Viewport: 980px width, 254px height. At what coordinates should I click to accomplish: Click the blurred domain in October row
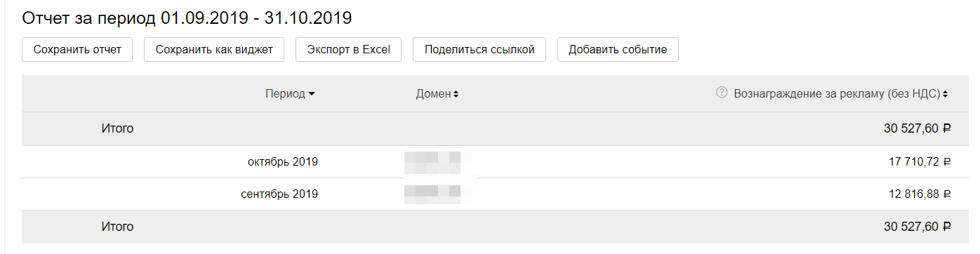click(x=437, y=162)
